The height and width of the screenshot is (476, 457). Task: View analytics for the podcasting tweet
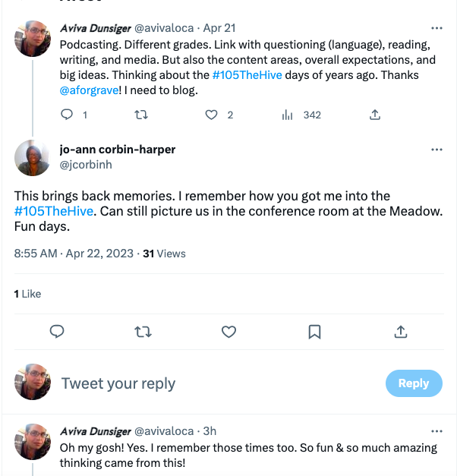[288, 115]
